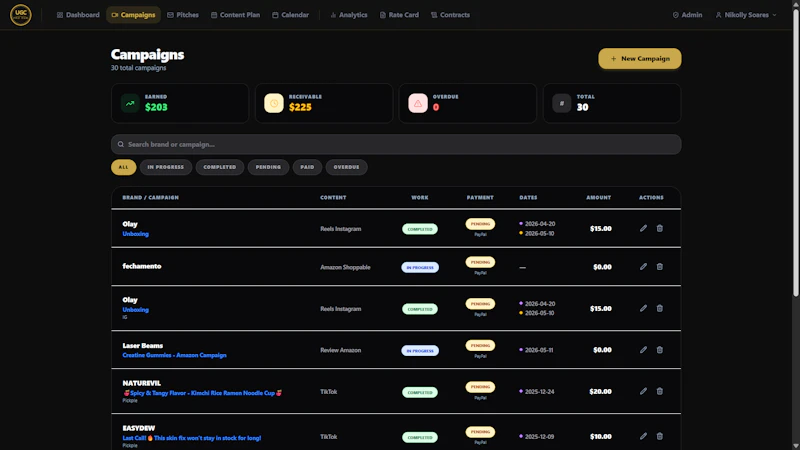Delete the Olay Unboxing IG campaign
This screenshot has width=800, height=450.
[660, 309]
